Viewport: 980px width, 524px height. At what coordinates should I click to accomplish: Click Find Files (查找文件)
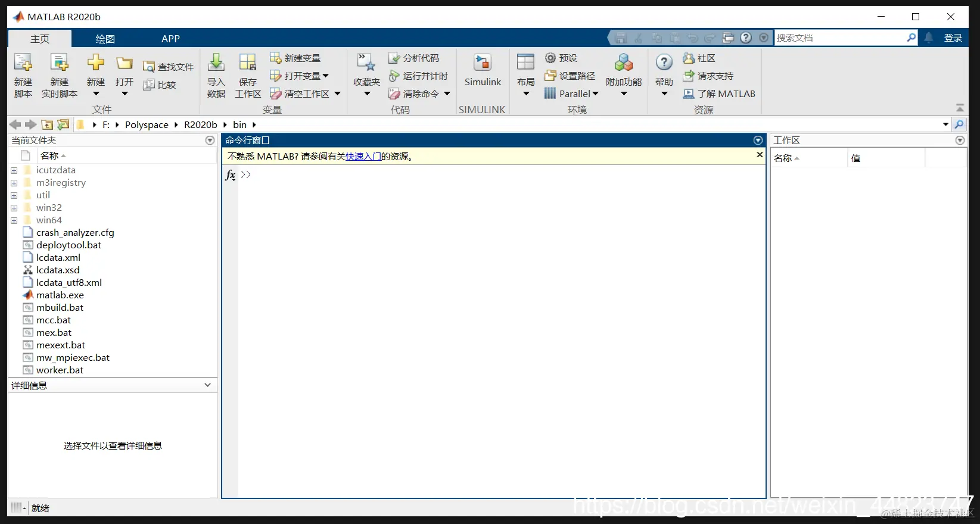pos(169,67)
